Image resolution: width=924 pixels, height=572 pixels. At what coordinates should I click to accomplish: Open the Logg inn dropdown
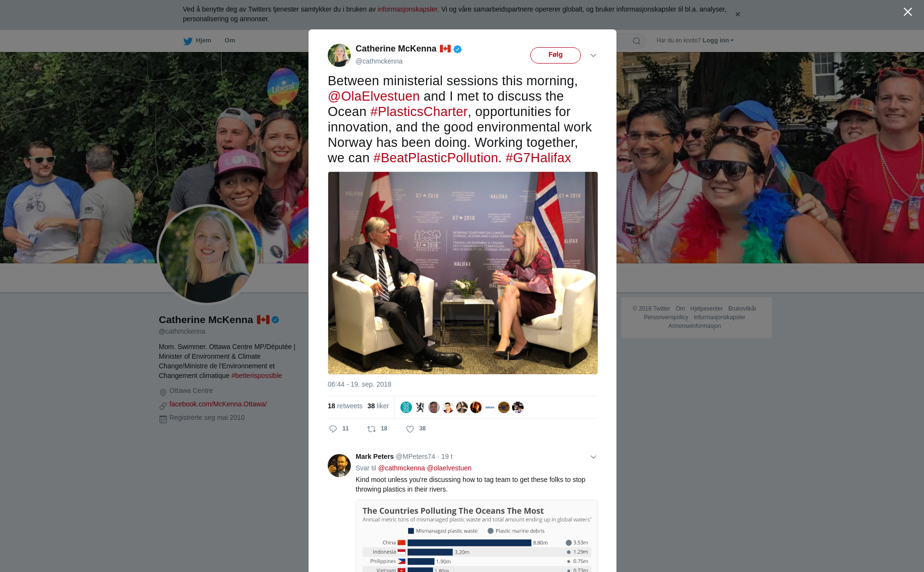[x=718, y=40]
